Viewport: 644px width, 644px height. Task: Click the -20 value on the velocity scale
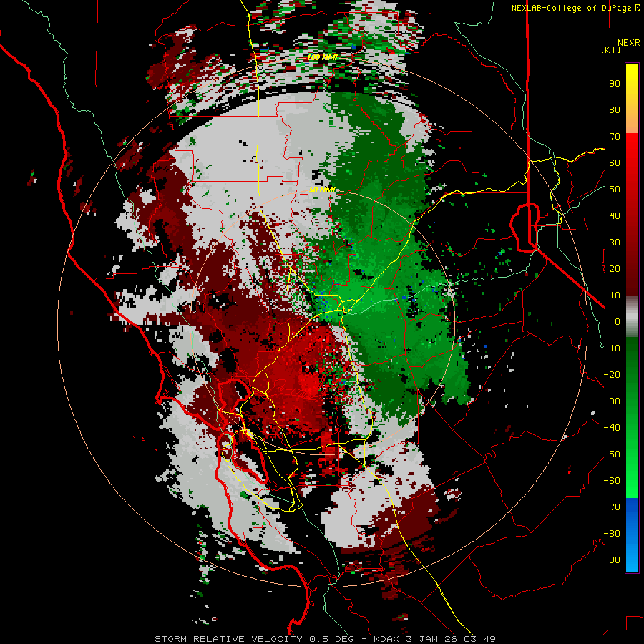[x=612, y=375]
